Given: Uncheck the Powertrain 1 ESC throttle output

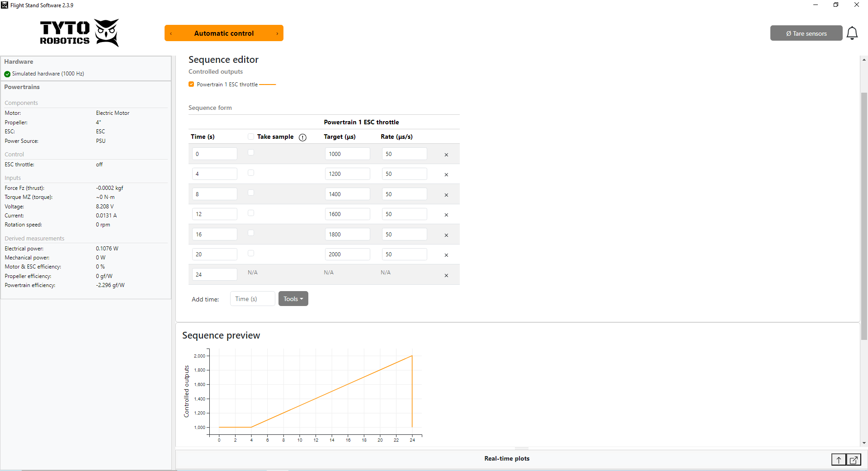Looking at the screenshot, I should 191,84.
